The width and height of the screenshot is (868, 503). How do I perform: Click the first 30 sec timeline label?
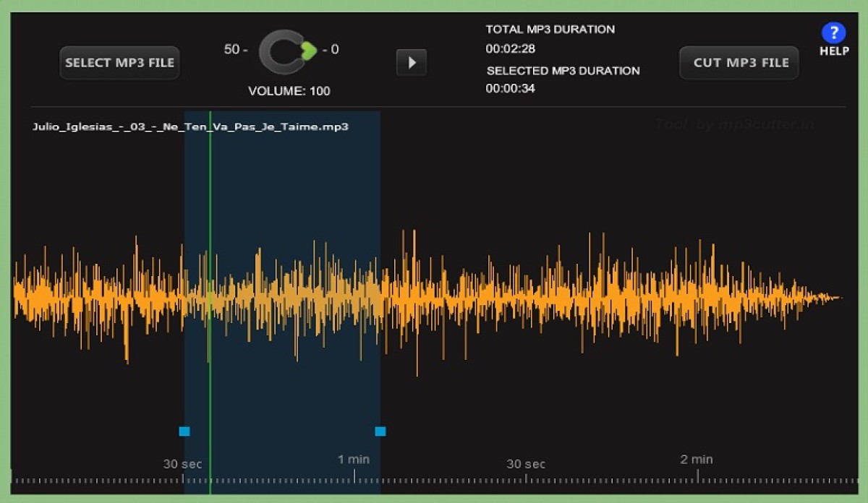(182, 464)
